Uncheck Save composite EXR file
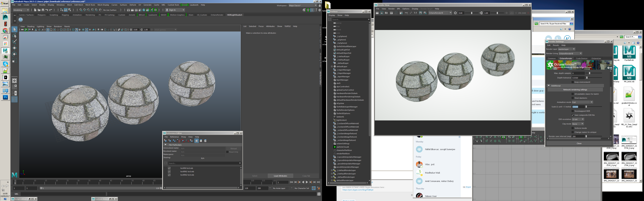This screenshot has height=201, width=644. pos(573,115)
